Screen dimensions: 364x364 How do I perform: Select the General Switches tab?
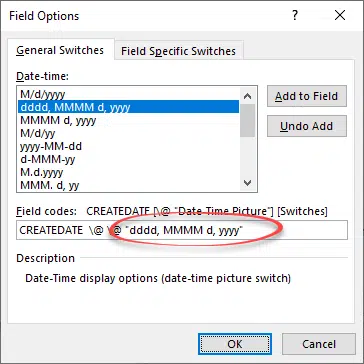tap(60, 50)
